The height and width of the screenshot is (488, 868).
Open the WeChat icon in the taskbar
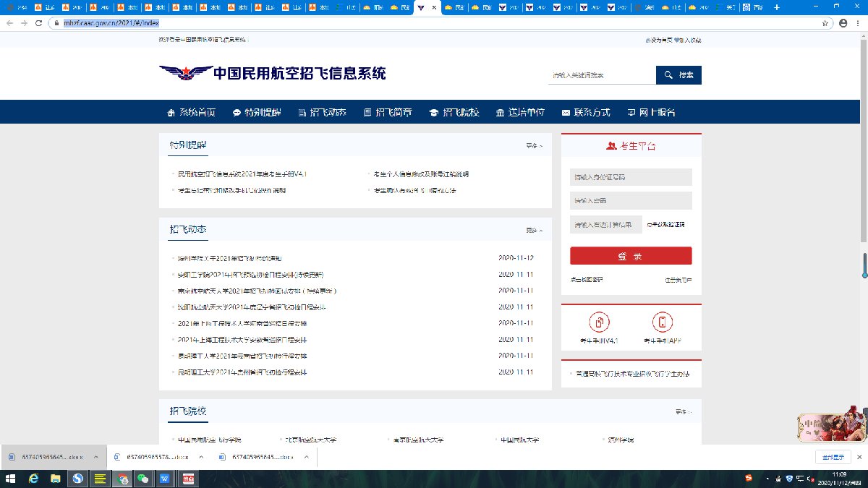[143, 479]
